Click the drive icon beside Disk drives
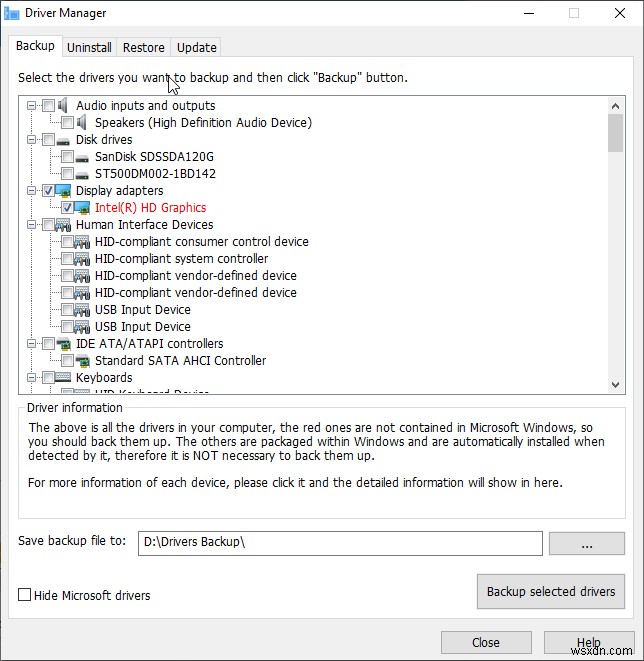 pos(63,141)
